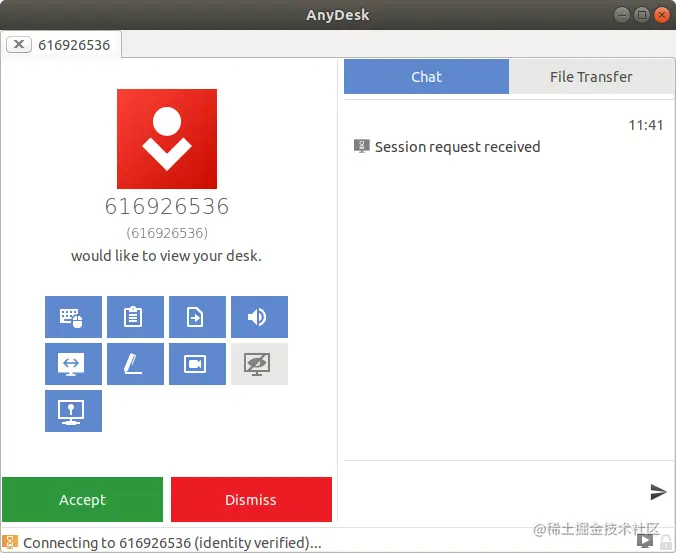676x553 pixels.
Task: Accept the incoming session request
Action: [x=82, y=500]
